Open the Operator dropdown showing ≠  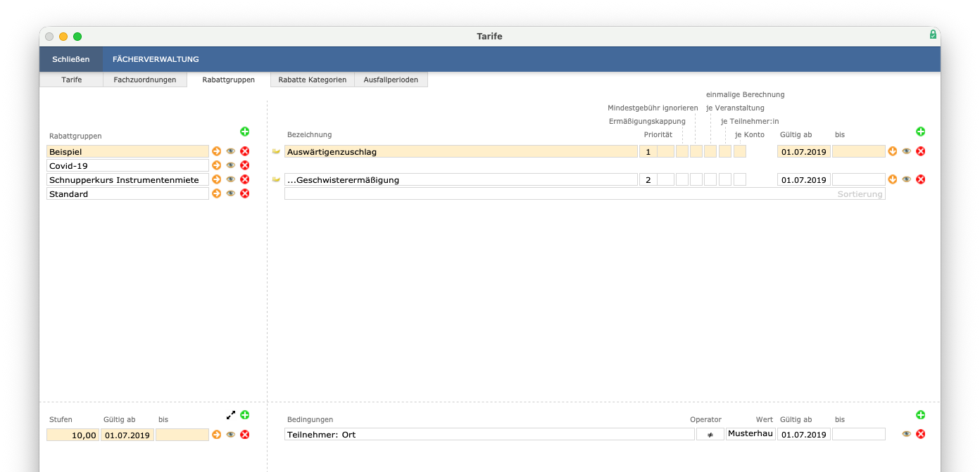710,434
